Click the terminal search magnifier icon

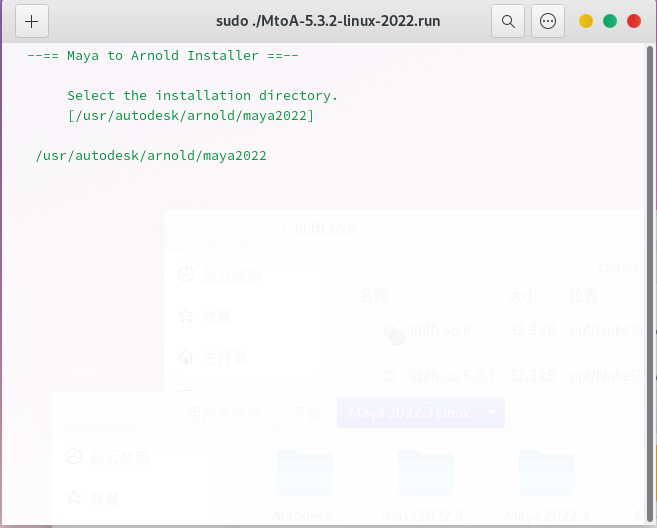(x=508, y=21)
